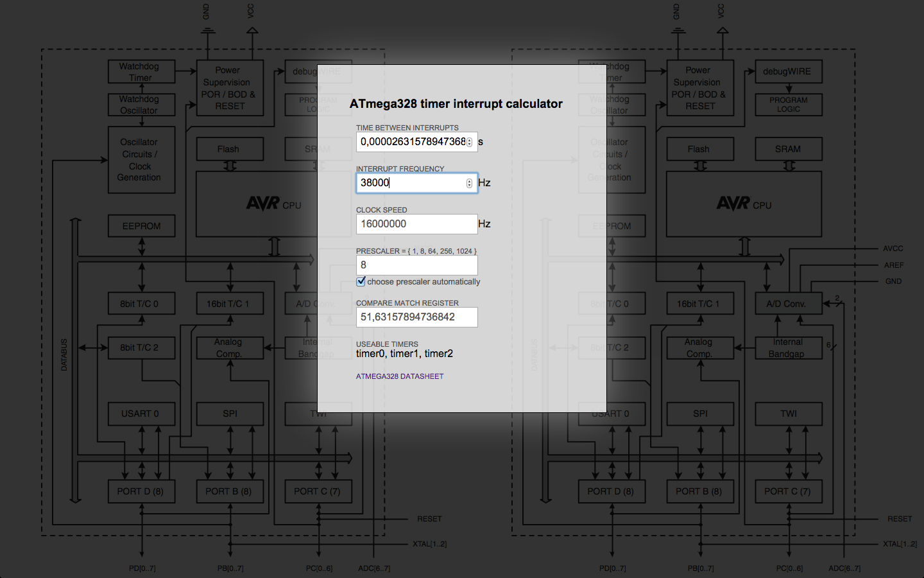Click the right diagram's Analog Comp. block
This screenshot has height=578, width=924.
700,347
